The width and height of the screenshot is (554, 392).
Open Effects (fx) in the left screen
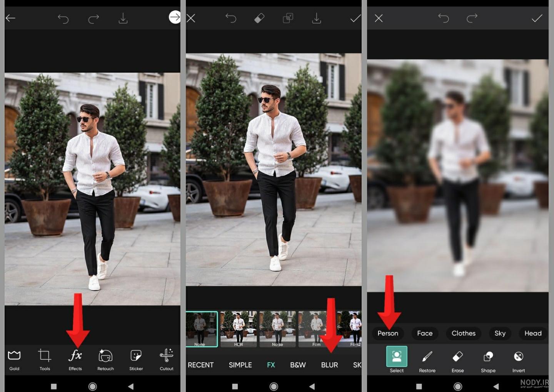75,359
